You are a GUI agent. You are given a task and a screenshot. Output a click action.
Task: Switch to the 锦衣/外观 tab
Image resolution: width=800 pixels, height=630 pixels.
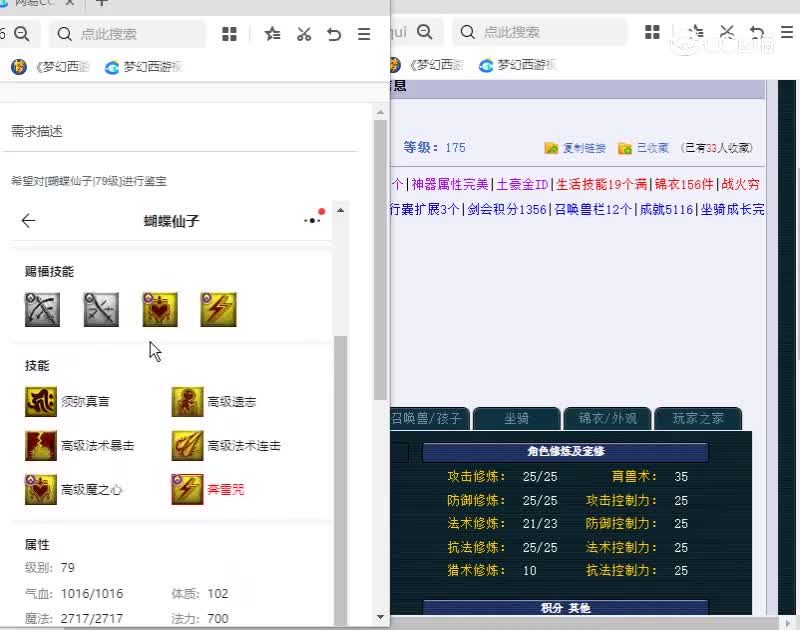pos(607,419)
